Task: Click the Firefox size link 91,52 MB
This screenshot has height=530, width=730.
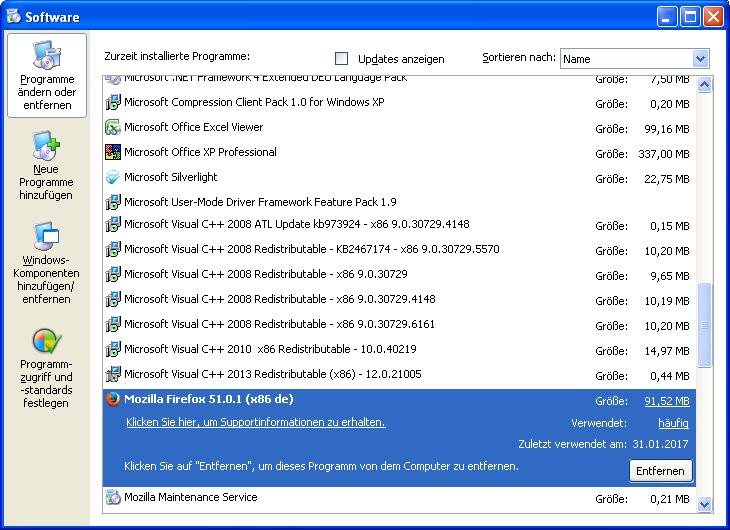Action: pos(667,401)
